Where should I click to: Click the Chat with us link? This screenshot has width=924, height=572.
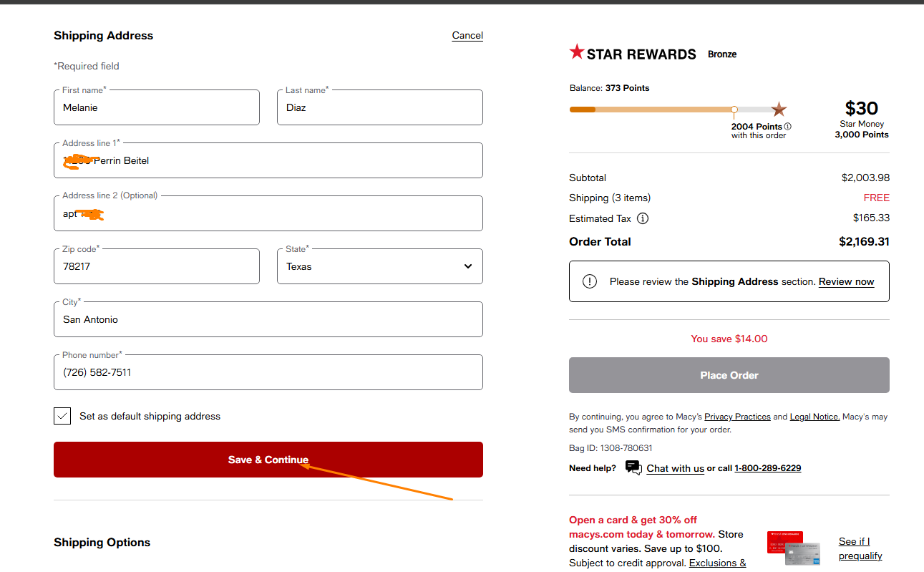(675, 468)
